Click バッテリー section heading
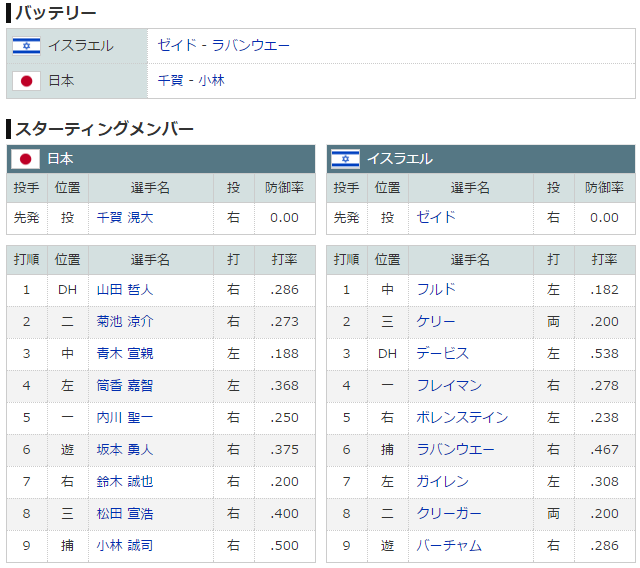 tap(56, 13)
